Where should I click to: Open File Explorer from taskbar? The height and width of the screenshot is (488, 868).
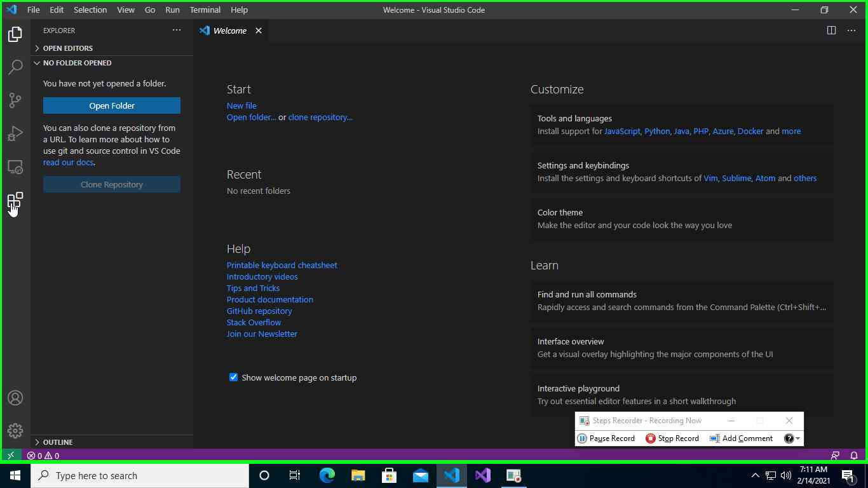point(358,475)
